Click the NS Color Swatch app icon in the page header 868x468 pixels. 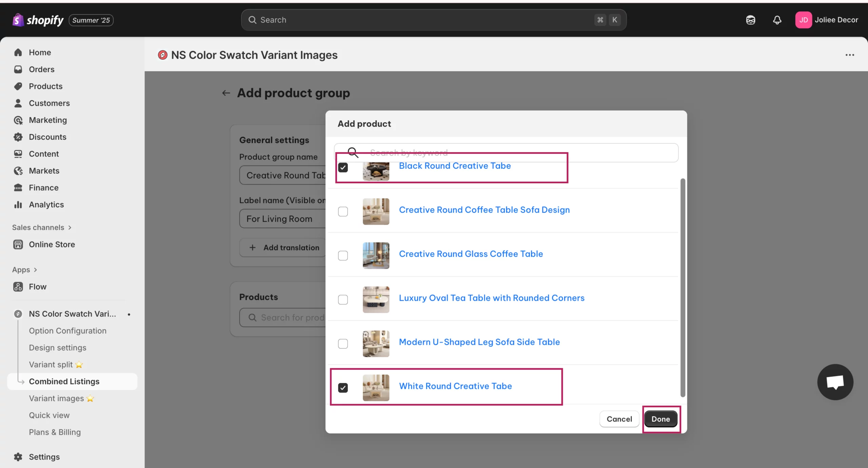163,55
